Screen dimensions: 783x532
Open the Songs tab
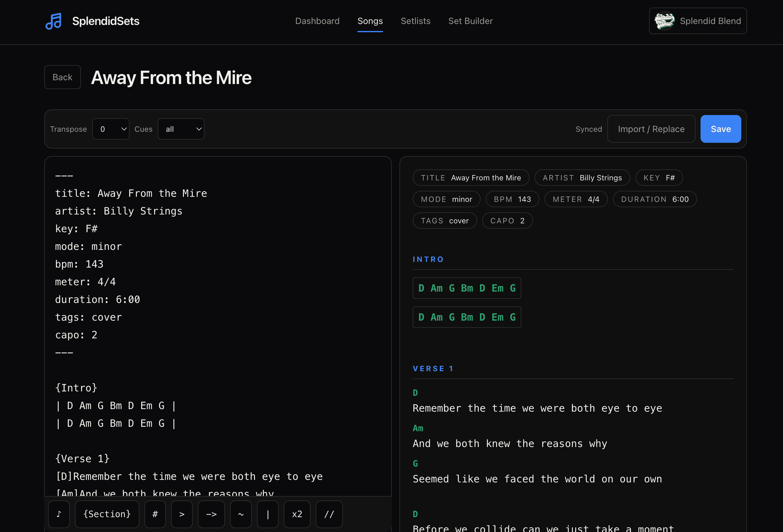coord(370,21)
